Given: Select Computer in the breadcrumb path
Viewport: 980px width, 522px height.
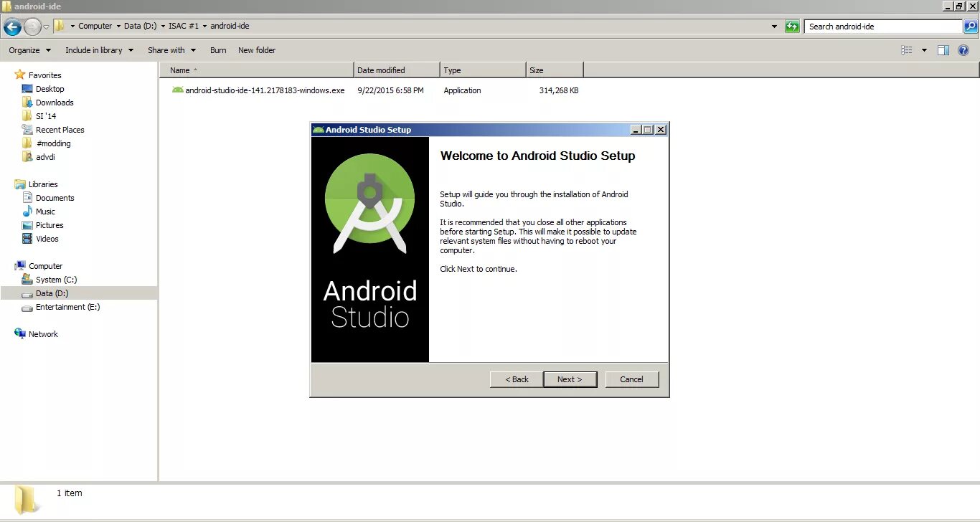Looking at the screenshot, I should point(95,26).
